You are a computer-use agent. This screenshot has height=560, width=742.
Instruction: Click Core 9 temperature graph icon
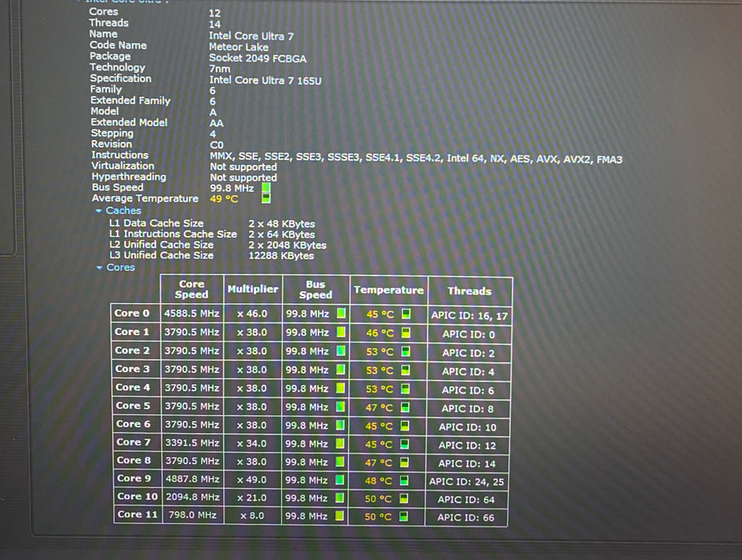(x=404, y=481)
